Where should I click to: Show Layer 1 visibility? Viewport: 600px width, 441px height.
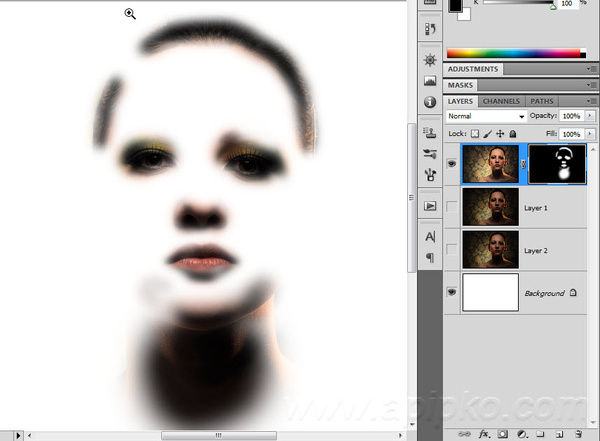point(452,207)
